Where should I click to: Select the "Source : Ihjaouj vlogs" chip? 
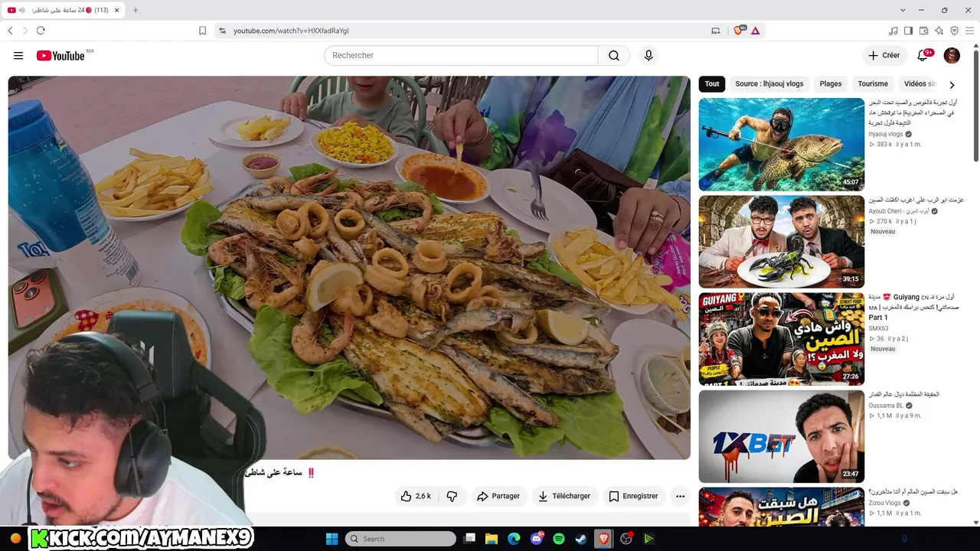click(x=769, y=84)
